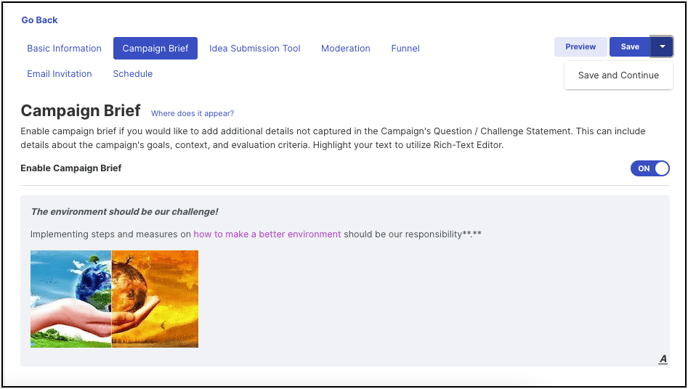Click the Save button
Screen dimensions: 688x389
tap(630, 46)
